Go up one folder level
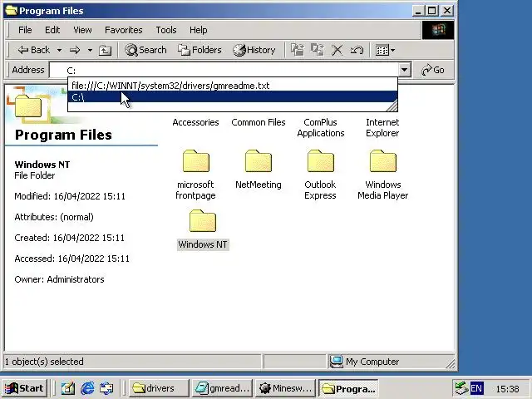 [x=106, y=50]
